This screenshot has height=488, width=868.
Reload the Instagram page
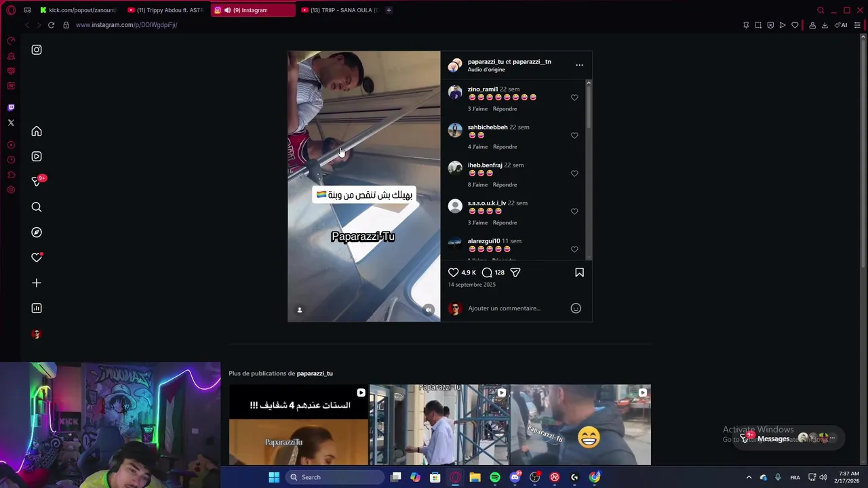coord(51,25)
